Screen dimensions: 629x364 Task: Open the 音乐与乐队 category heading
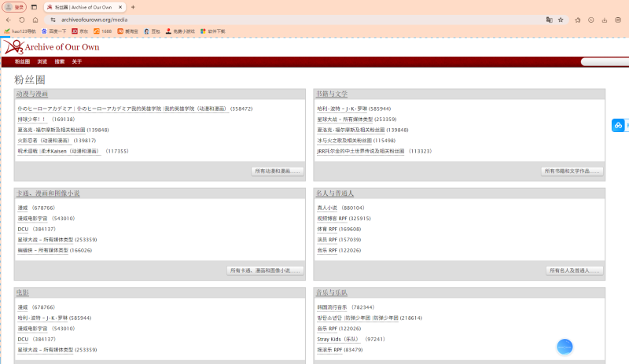pos(332,292)
